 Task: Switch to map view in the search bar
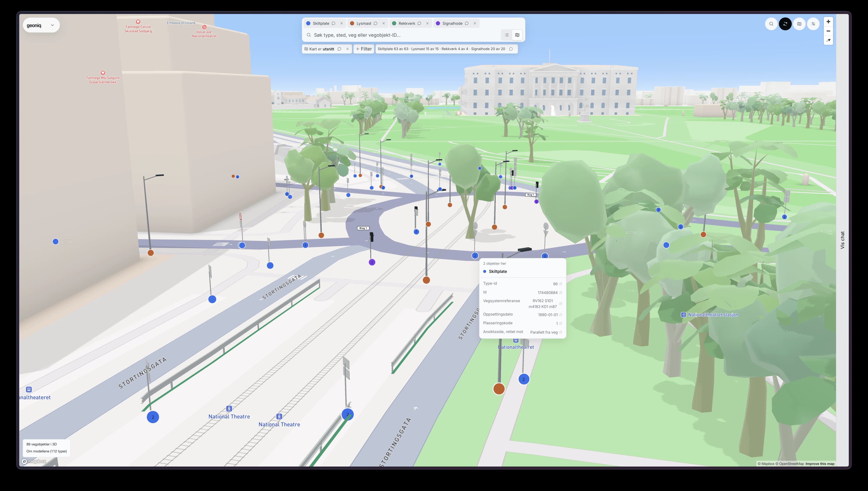(x=517, y=35)
